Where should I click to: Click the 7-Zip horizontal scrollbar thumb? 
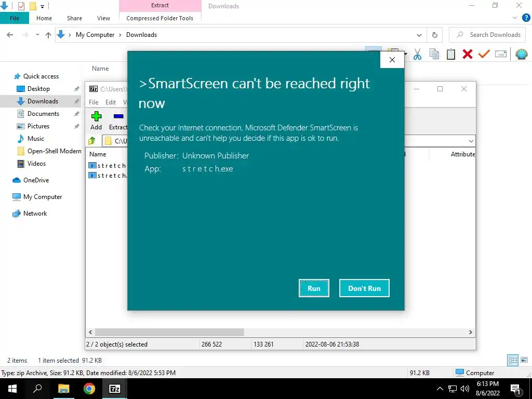(x=170, y=332)
